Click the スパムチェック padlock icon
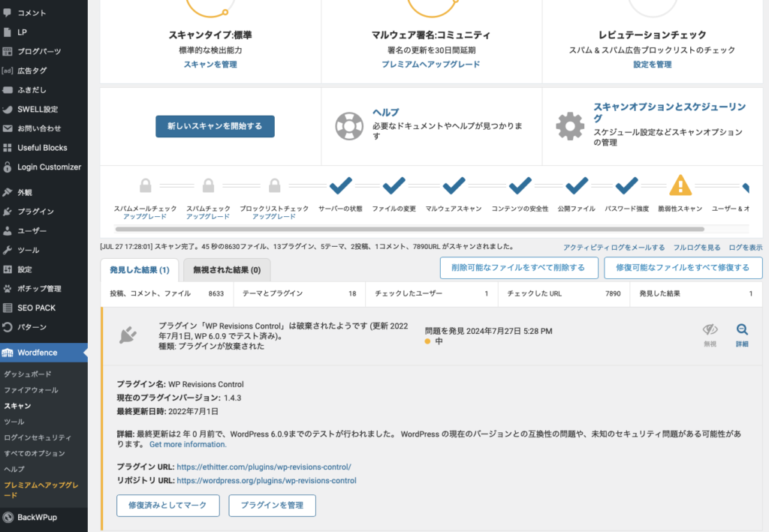Screen dimensions: 769x532 click(x=209, y=185)
